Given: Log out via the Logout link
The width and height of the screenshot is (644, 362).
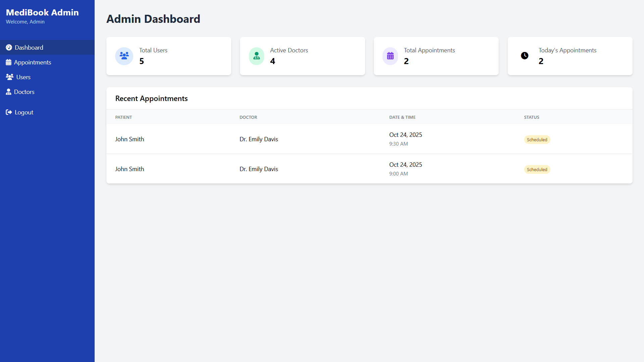Looking at the screenshot, I should point(24,112).
